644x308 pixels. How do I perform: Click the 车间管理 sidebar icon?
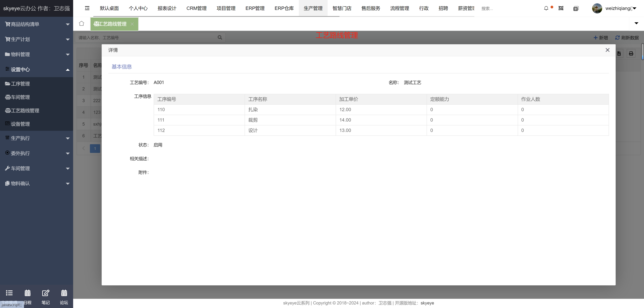point(7,97)
